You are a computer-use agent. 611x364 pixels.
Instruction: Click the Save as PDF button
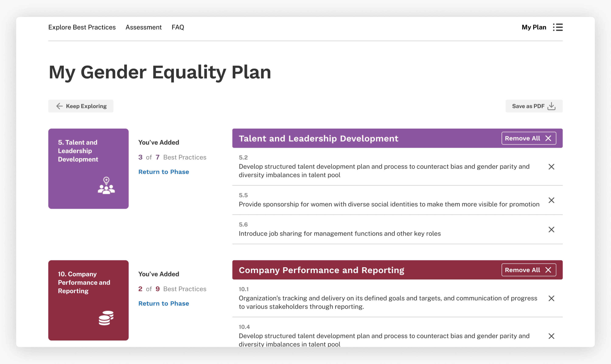click(x=534, y=106)
